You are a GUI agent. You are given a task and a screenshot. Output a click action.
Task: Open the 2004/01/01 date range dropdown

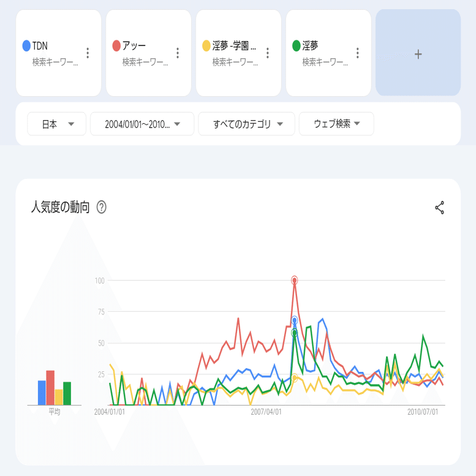click(x=142, y=124)
